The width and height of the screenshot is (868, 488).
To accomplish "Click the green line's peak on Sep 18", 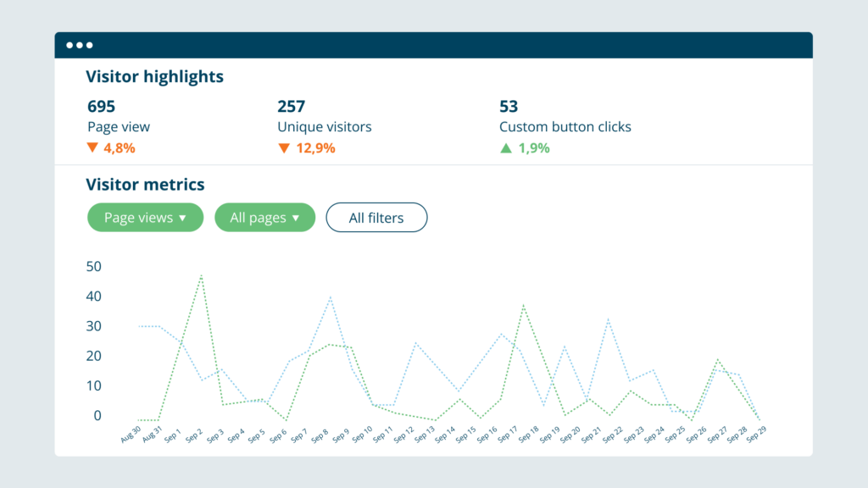I will click(524, 307).
